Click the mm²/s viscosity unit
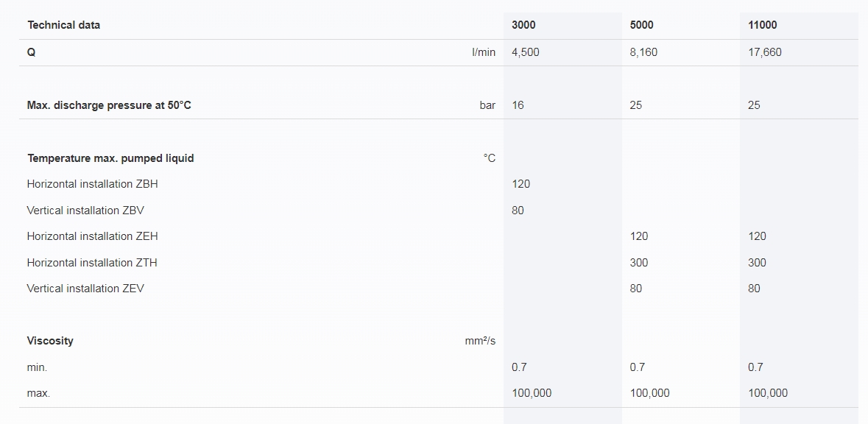Screen dimensions: 868x424 480,341
